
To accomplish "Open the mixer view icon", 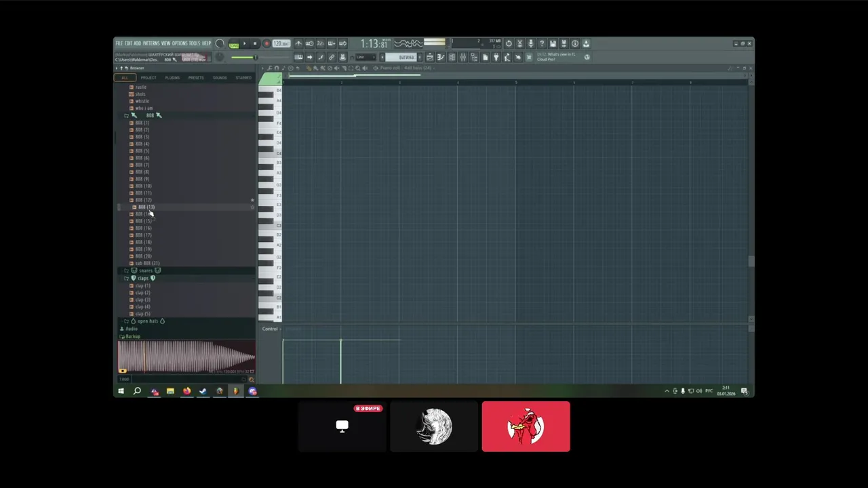I will coord(462,57).
